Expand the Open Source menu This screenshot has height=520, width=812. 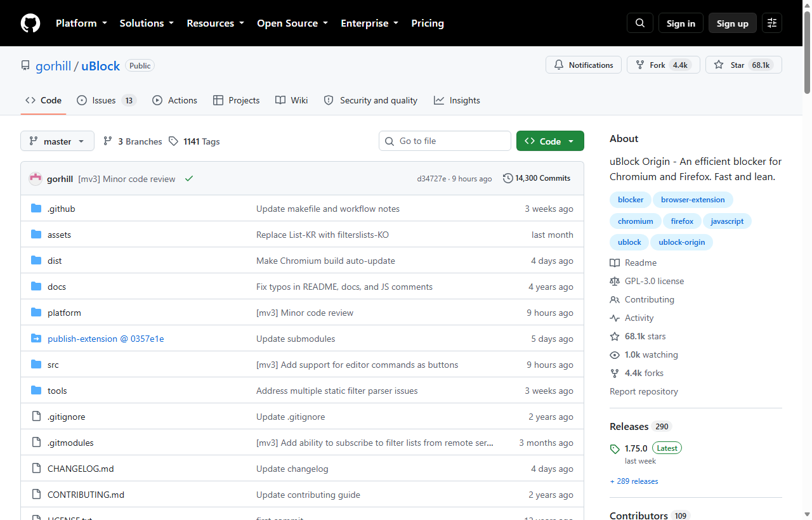(292, 23)
